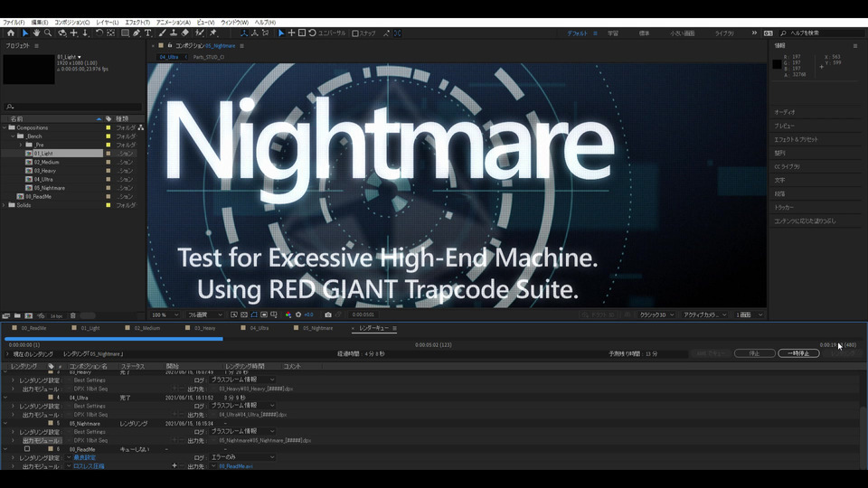
Task: Click the project panel search field
Action: (73, 107)
